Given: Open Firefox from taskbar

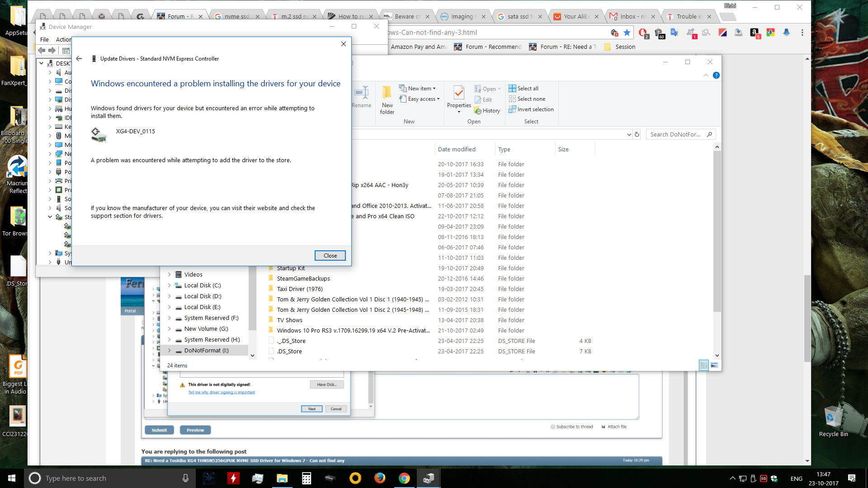Looking at the screenshot, I should click(x=380, y=478).
